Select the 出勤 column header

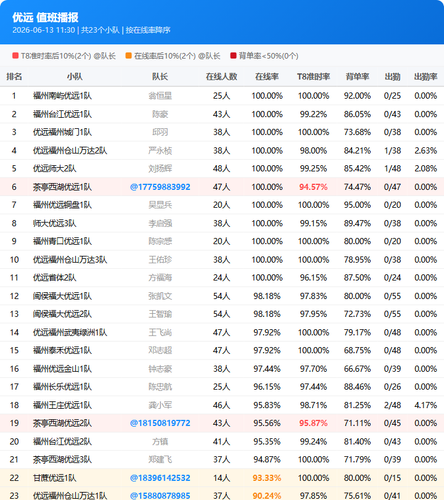click(392, 77)
